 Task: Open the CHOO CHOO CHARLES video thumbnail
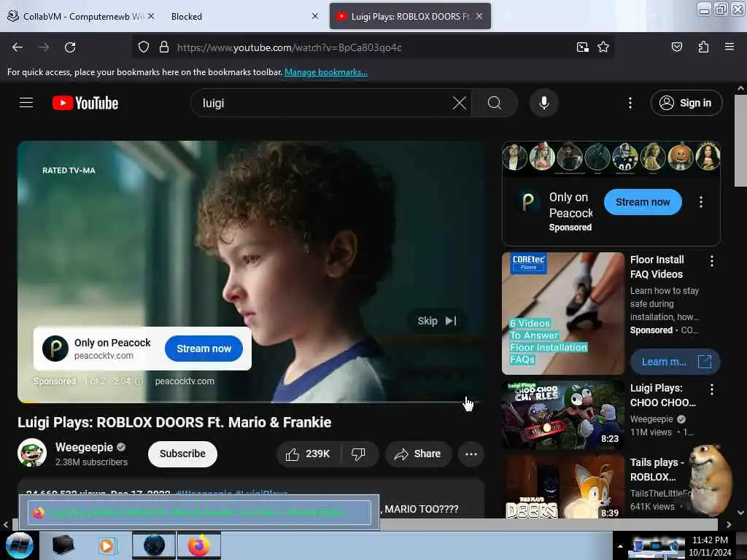point(562,414)
